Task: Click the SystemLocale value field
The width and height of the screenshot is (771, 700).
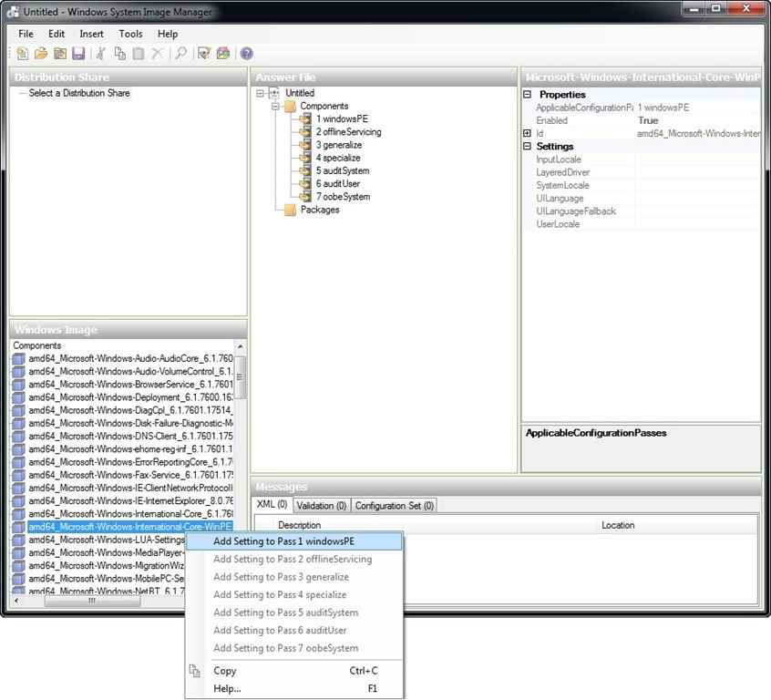Action: (697, 185)
